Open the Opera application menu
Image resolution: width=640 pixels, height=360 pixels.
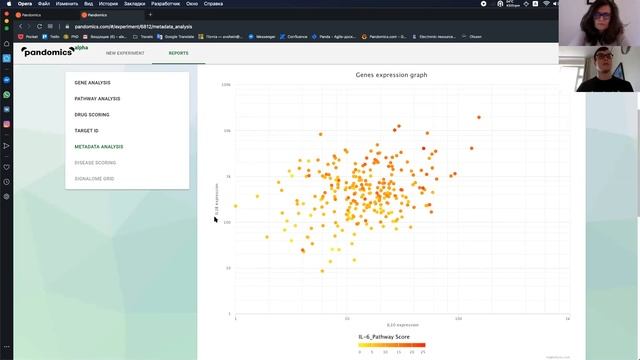pyautogui.click(x=25, y=4)
